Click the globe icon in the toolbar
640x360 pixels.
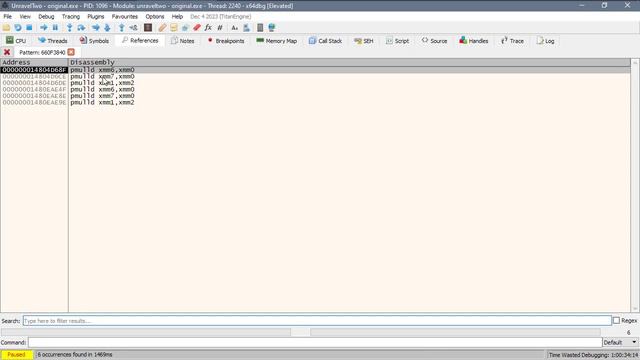(x=272, y=28)
